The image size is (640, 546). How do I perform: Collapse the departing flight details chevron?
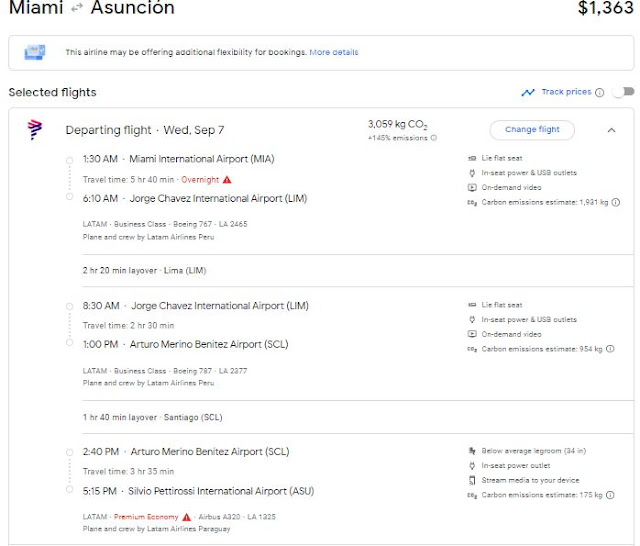tap(611, 130)
